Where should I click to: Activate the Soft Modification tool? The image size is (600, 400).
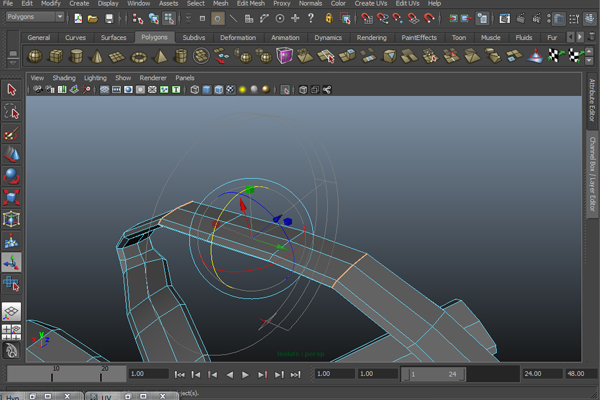[11, 241]
